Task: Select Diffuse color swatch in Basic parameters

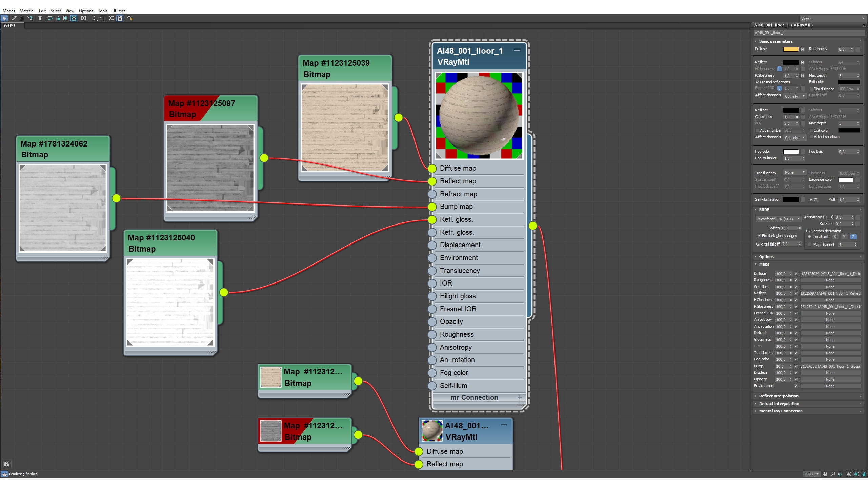Action: (x=790, y=49)
